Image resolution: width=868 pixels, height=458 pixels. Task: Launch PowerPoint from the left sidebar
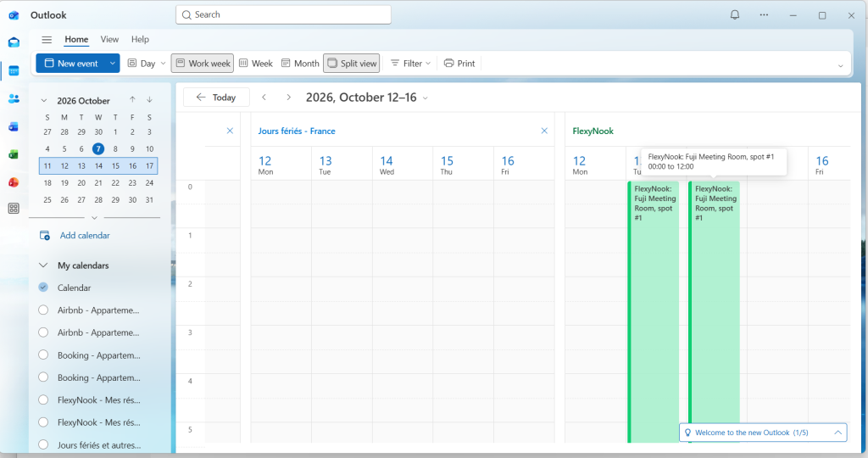pos(14,182)
